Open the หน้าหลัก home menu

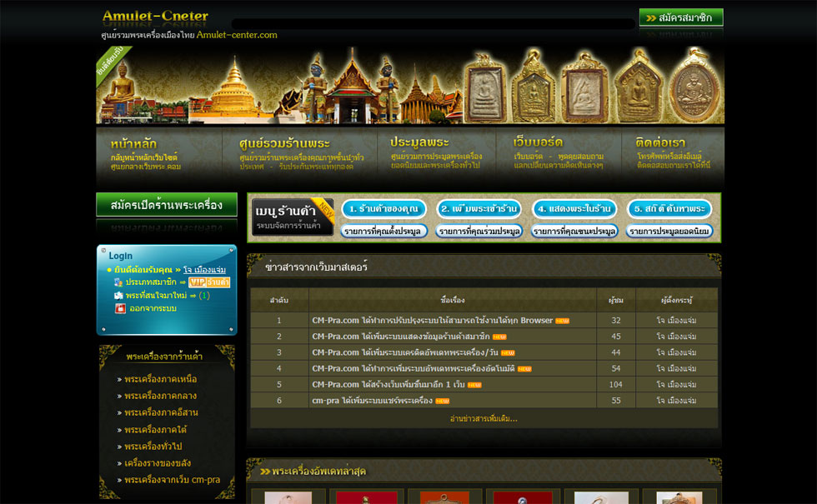[133, 143]
